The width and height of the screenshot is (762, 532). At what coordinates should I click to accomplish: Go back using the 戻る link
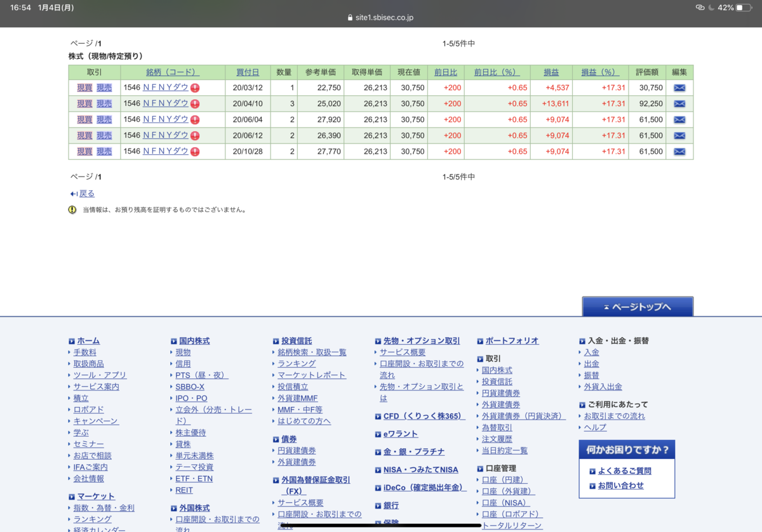[87, 194]
